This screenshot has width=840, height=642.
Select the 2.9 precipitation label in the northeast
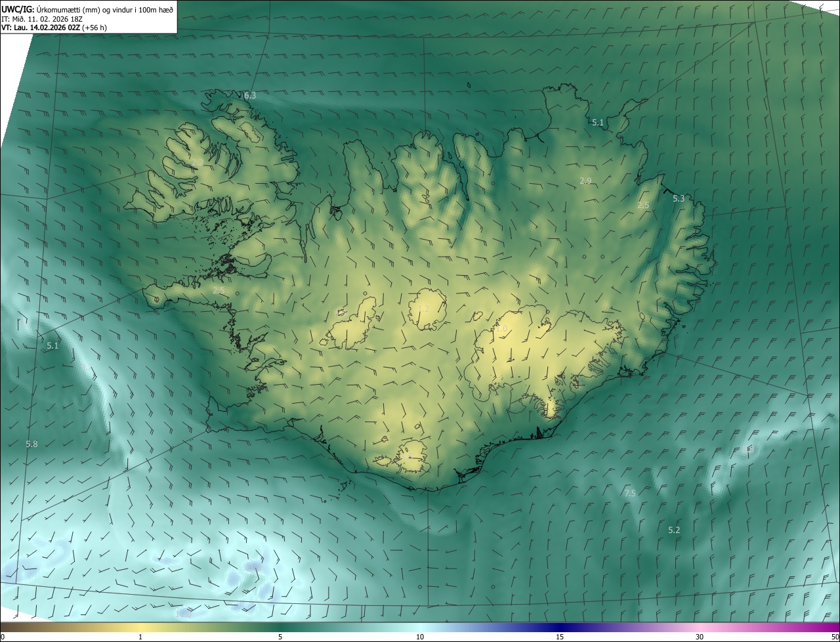586,181
